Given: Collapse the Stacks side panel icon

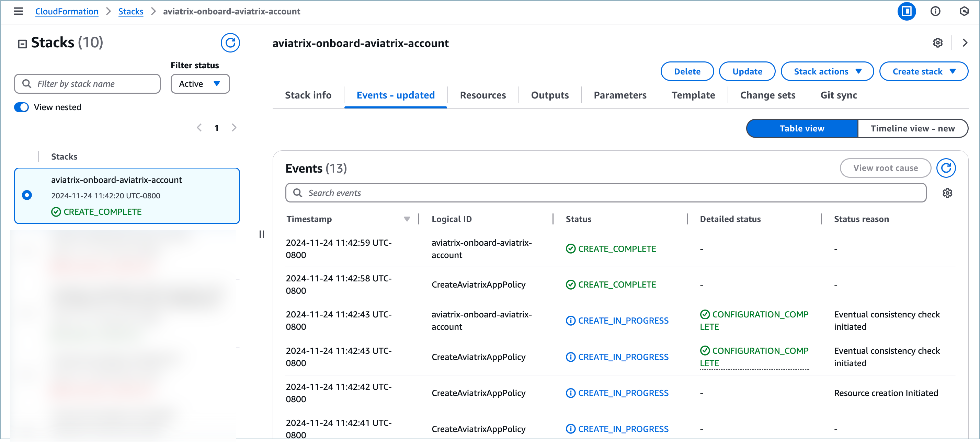Looking at the screenshot, I should (22, 44).
